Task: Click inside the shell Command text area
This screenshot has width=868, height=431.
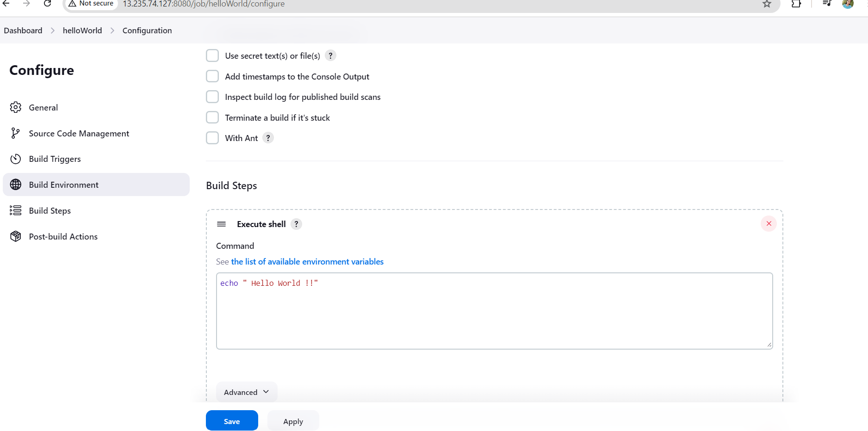Action: tap(494, 314)
